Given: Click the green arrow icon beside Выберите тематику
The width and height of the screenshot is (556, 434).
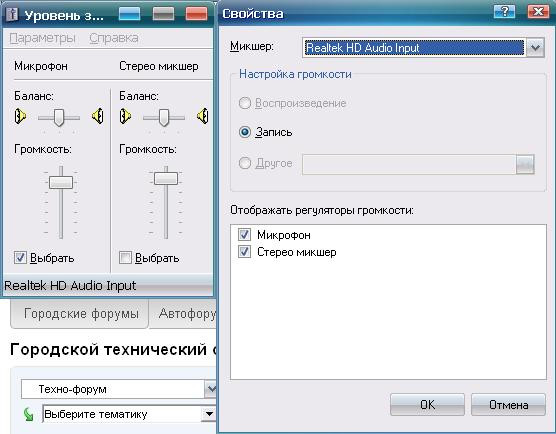Looking at the screenshot, I should click(28, 414).
